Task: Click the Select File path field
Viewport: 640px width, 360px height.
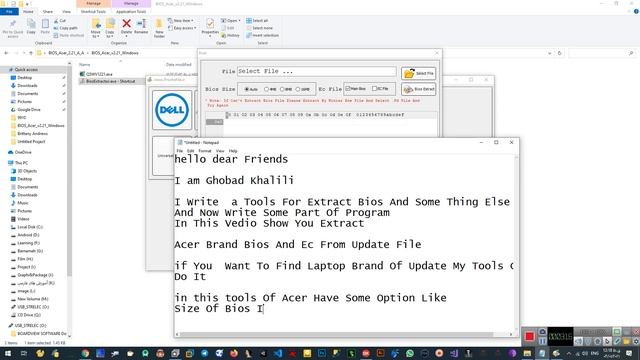Action: [x=316, y=71]
